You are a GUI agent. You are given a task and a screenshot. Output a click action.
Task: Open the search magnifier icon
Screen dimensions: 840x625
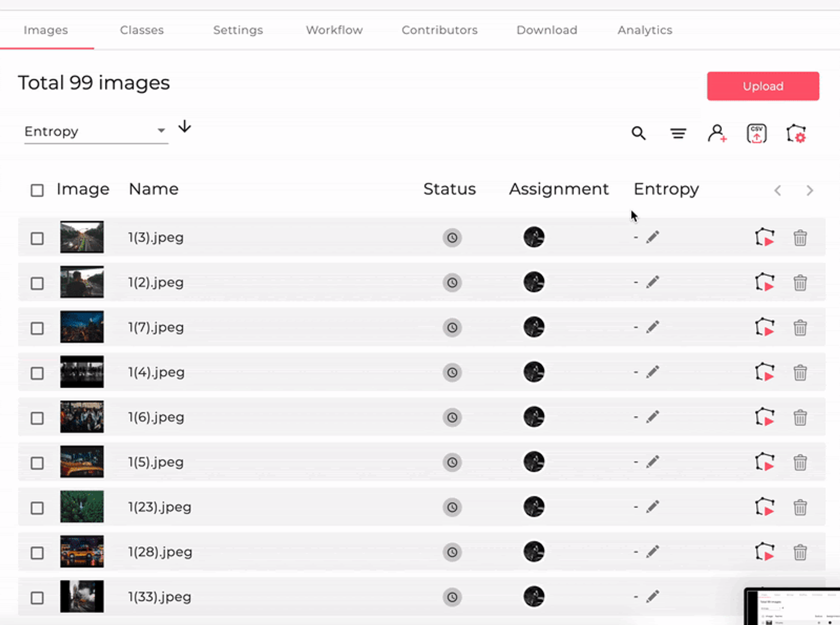click(x=638, y=133)
